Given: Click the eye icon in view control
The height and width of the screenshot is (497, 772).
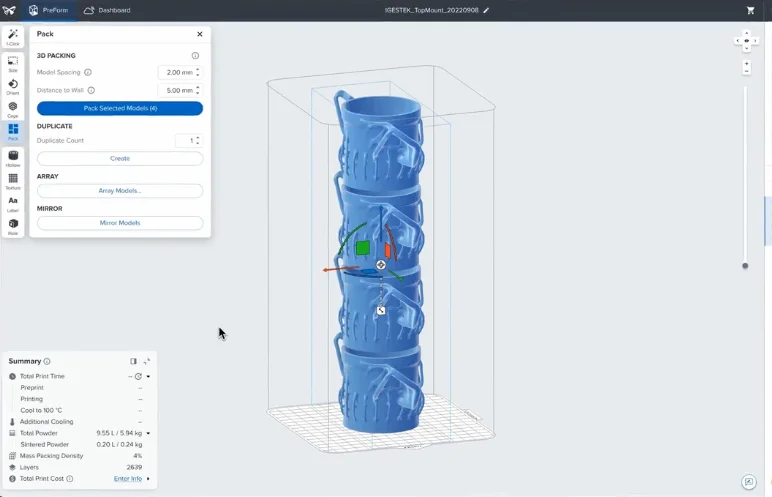Looking at the screenshot, I should [746, 41].
